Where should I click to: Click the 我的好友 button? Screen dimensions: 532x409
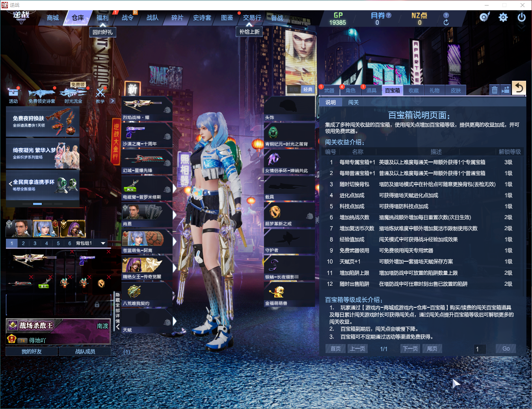[32, 351]
